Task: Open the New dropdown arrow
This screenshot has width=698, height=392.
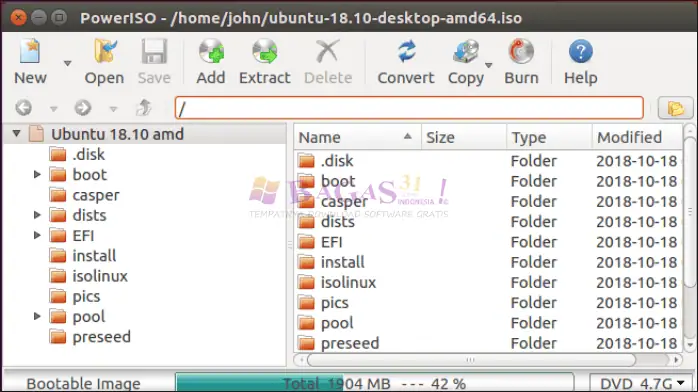Action: click(x=68, y=64)
